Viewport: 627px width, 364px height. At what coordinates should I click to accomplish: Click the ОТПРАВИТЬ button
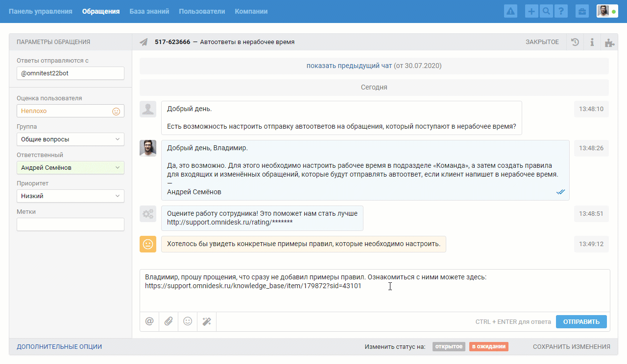[581, 322]
